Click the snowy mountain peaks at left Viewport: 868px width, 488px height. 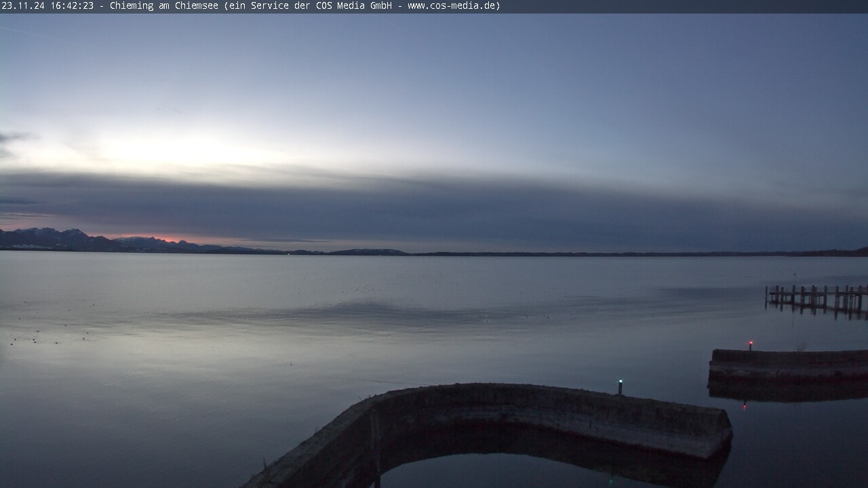click(54, 239)
